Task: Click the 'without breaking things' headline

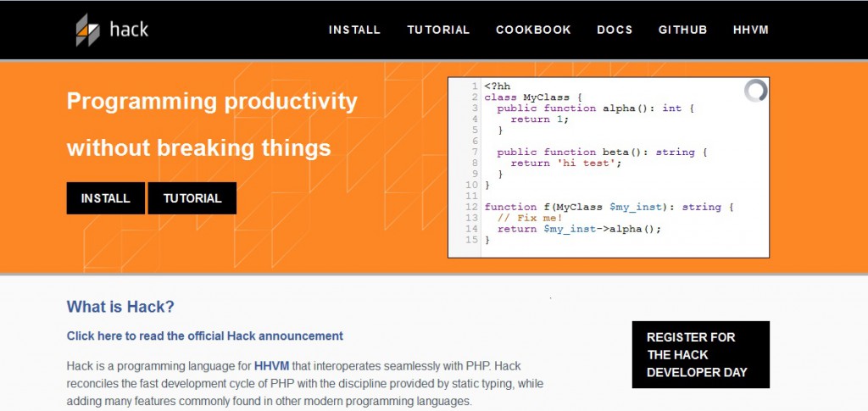Action: (x=198, y=148)
